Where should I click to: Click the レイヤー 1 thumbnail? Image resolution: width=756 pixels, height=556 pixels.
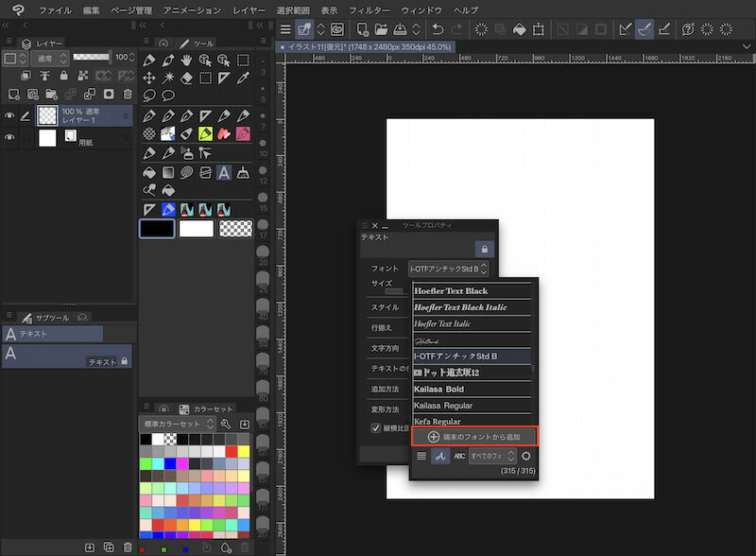pos(47,115)
